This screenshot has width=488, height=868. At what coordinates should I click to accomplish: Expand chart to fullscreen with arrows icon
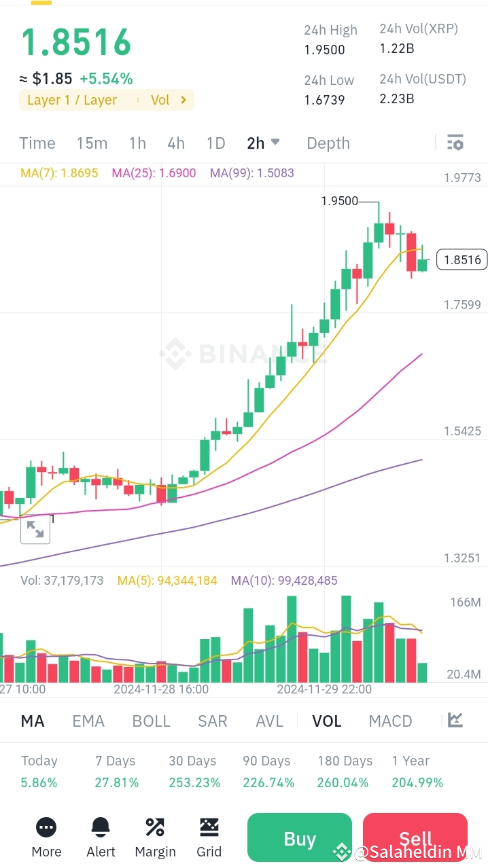(35, 529)
